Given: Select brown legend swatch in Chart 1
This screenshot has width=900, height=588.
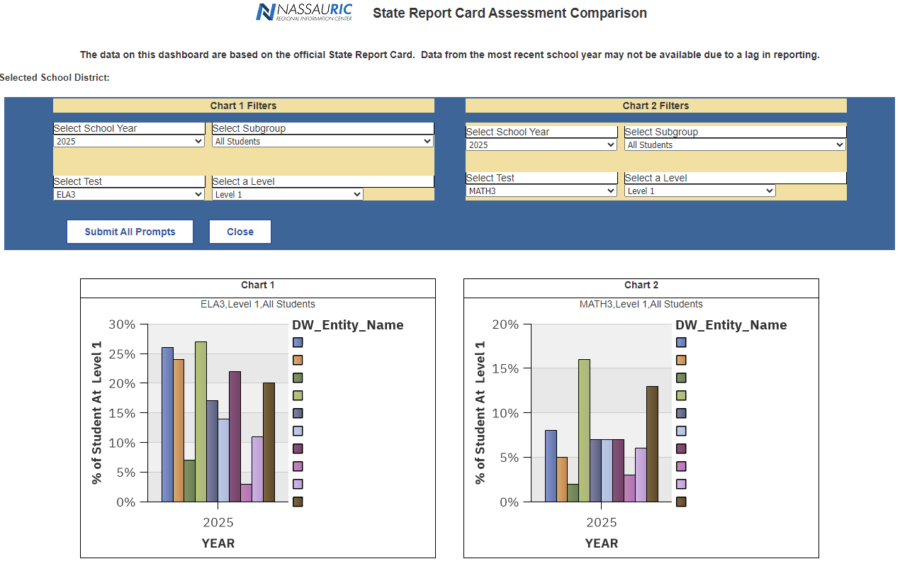Looking at the screenshot, I should tap(298, 502).
